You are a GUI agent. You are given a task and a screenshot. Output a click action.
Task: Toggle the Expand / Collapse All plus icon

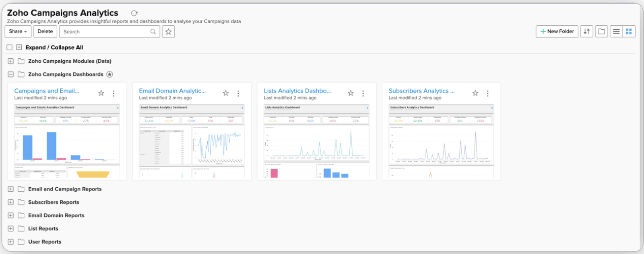click(x=19, y=47)
